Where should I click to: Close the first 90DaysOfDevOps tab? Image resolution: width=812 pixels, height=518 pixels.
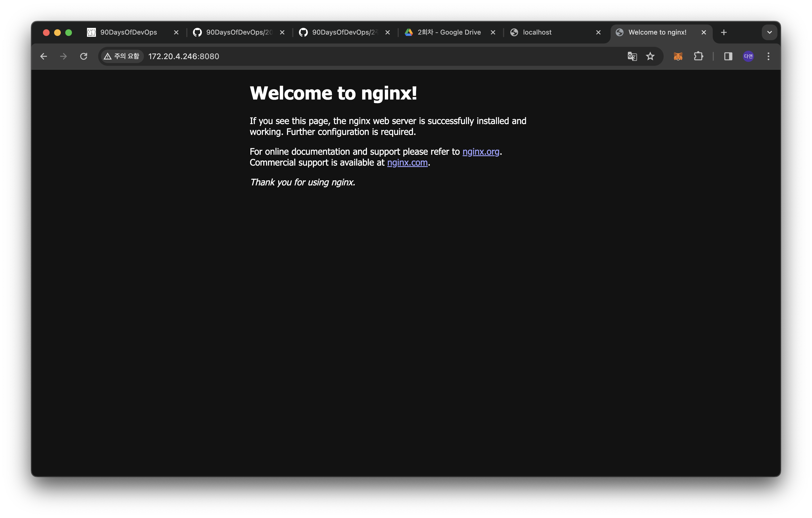[x=176, y=32]
